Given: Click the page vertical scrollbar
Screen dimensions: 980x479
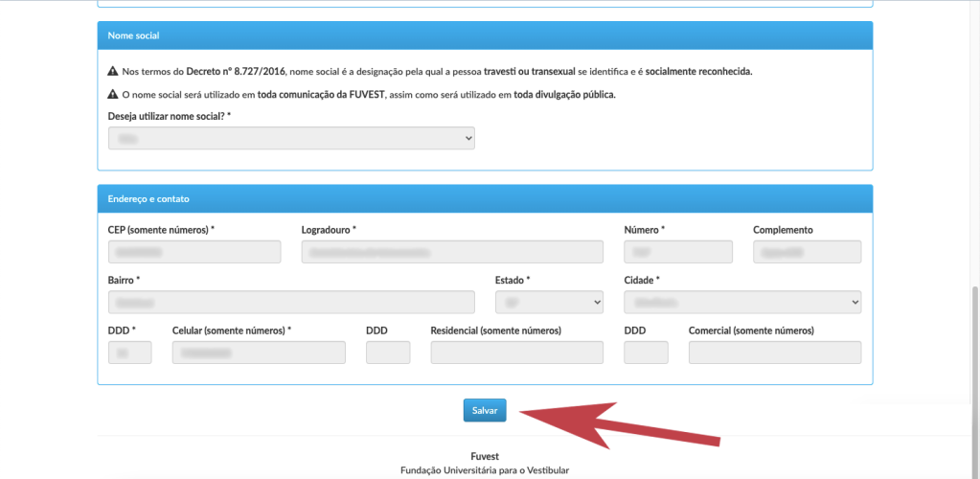Looking at the screenshot, I should coord(975,381).
